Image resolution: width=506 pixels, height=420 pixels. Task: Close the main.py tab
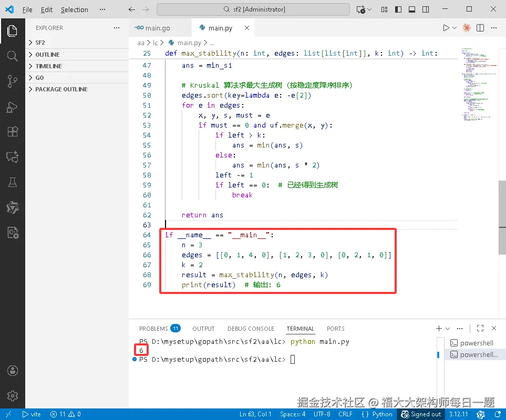247,28
